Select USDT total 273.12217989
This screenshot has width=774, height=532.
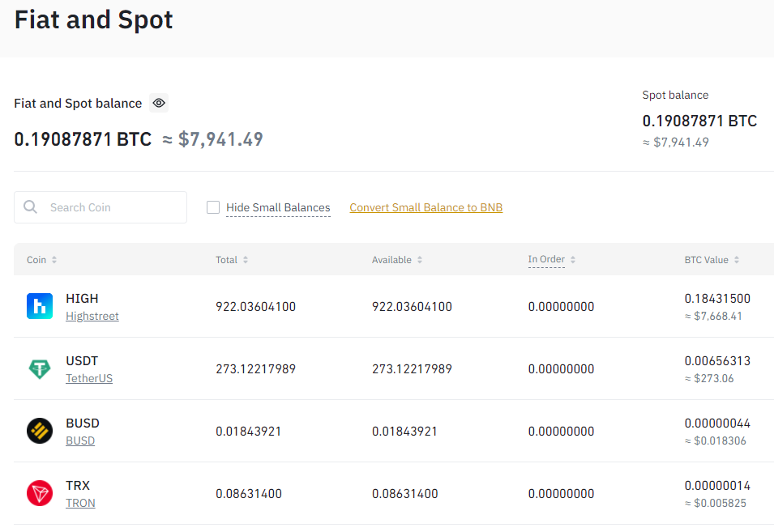click(x=255, y=368)
